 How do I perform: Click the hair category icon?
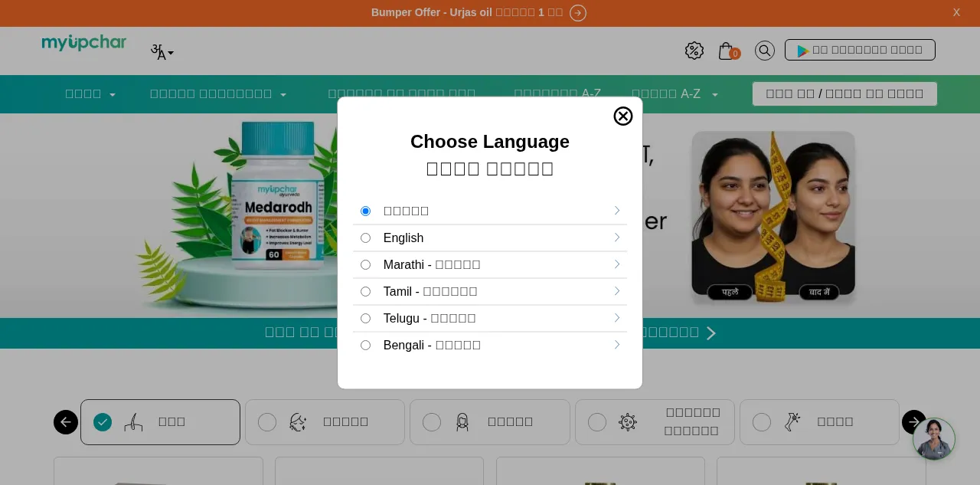pyautogui.click(x=133, y=422)
